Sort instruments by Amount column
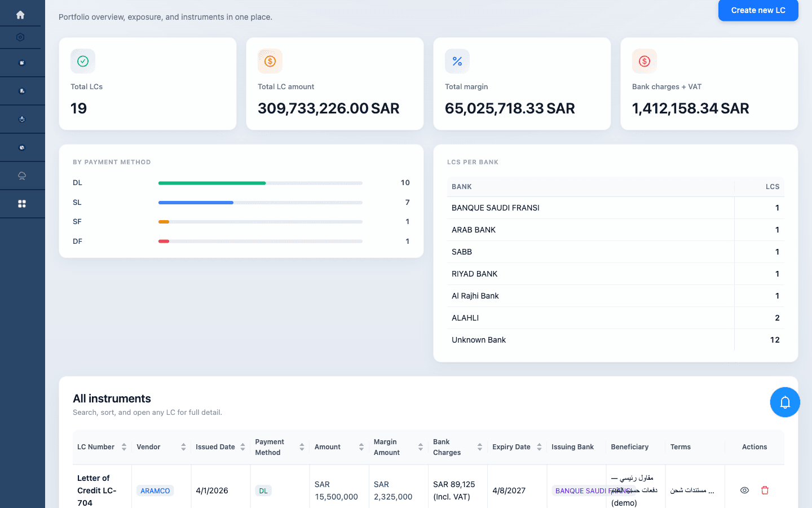812x508 pixels. point(361,446)
